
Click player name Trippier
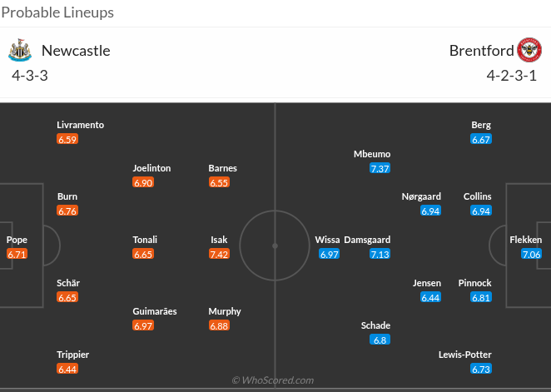coord(72,355)
